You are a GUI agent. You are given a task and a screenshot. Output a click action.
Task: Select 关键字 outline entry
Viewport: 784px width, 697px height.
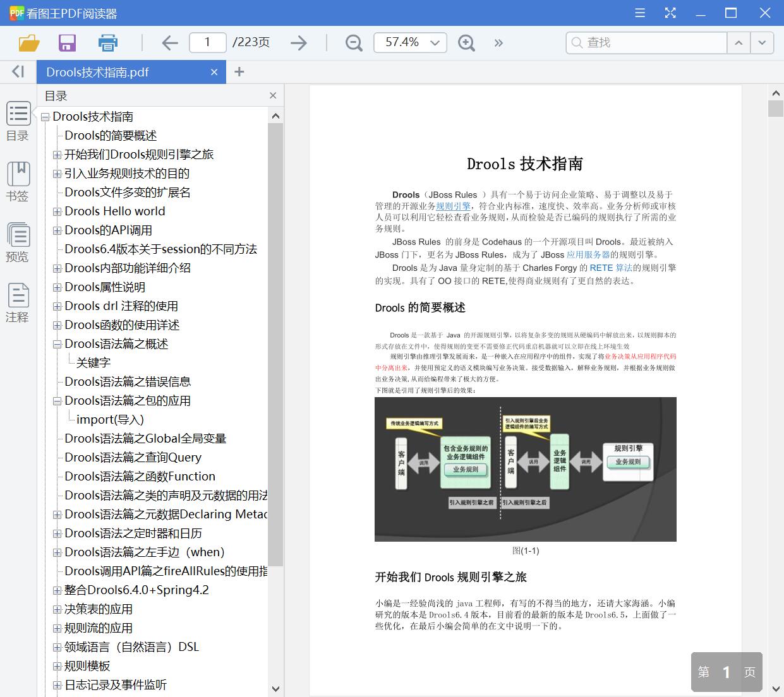(93, 362)
